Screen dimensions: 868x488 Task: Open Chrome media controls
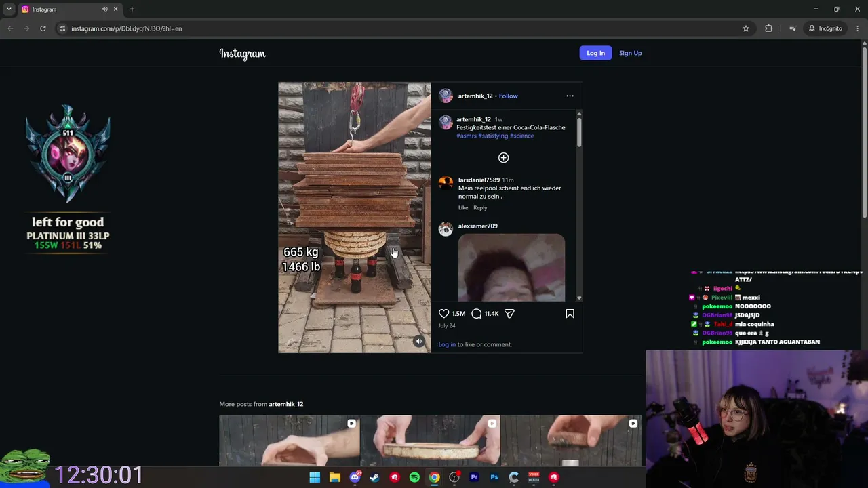coord(793,28)
